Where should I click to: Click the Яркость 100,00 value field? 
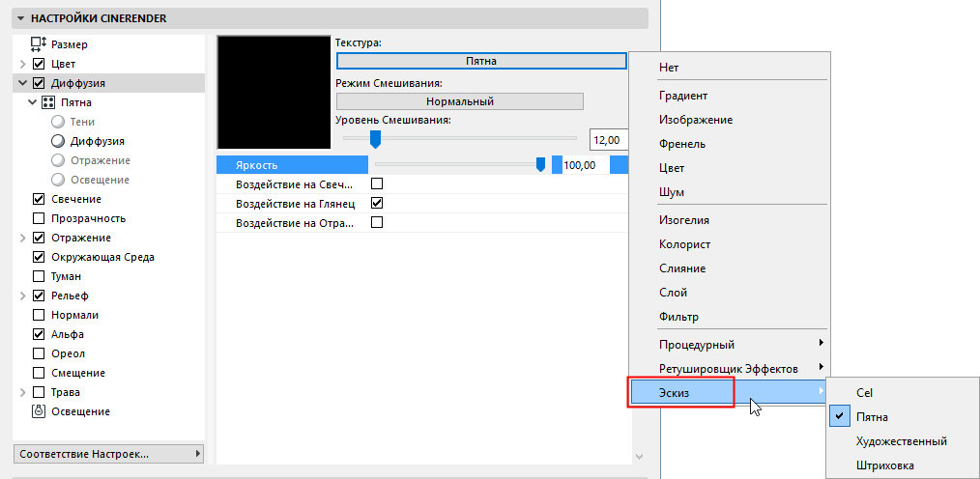(585, 165)
